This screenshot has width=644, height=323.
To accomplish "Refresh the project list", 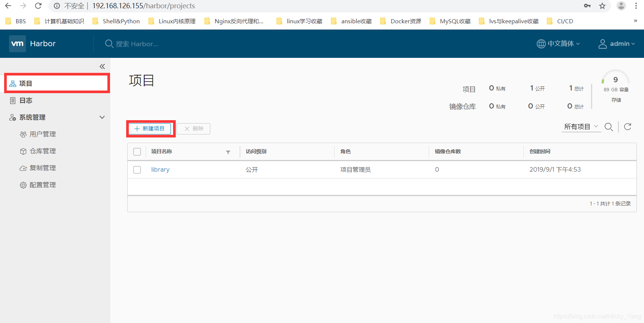I will 627,127.
